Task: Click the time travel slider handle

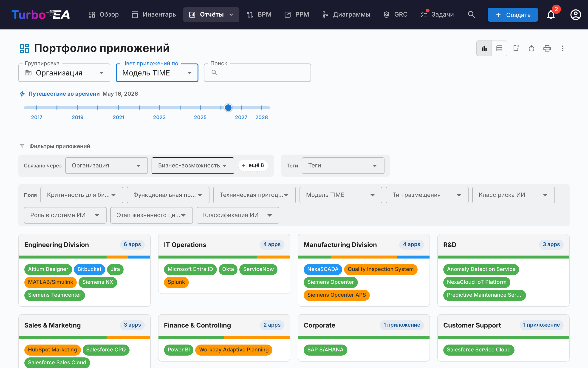Action: pos(228,107)
